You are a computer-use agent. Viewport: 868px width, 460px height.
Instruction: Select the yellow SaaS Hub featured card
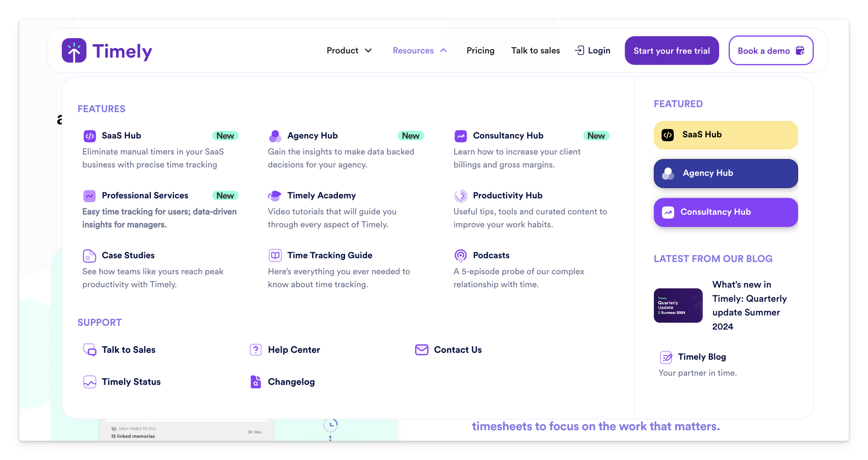click(725, 135)
